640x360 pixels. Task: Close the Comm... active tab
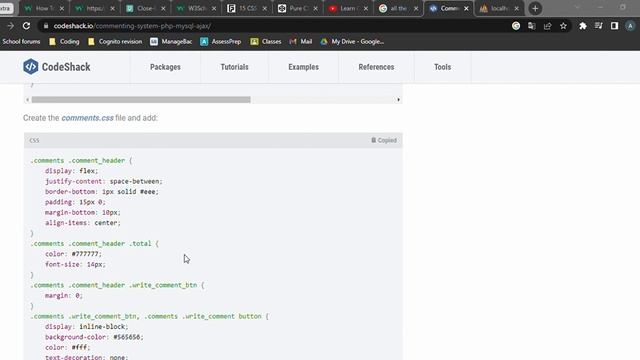466,8
